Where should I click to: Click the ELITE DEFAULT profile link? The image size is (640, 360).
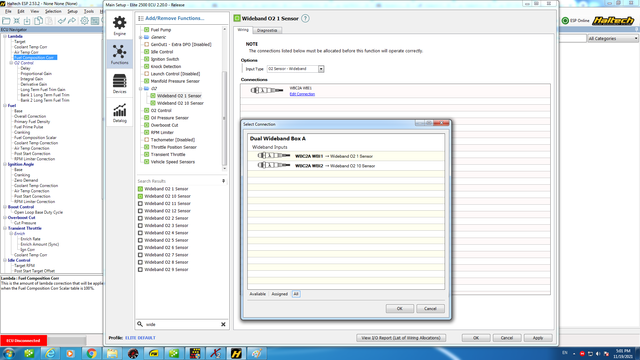[x=140, y=338]
